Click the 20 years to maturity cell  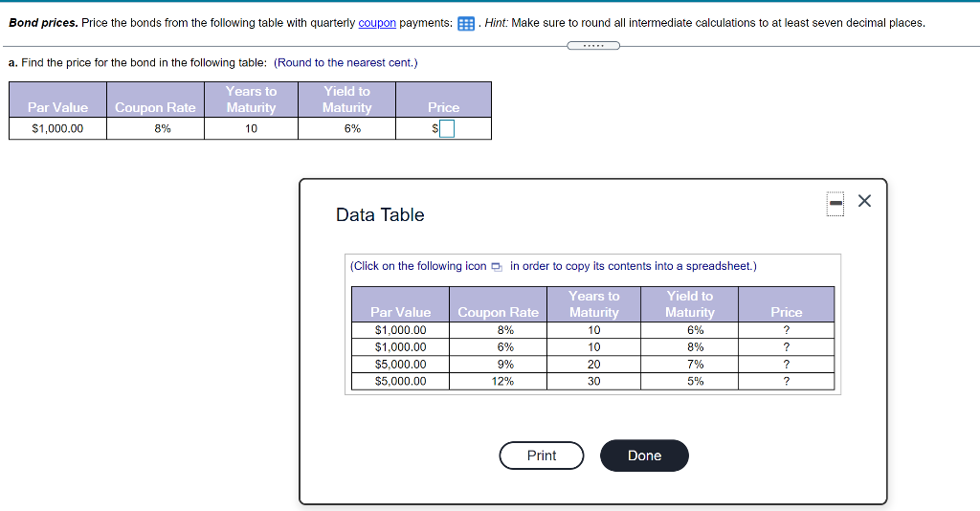click(593, 365)
